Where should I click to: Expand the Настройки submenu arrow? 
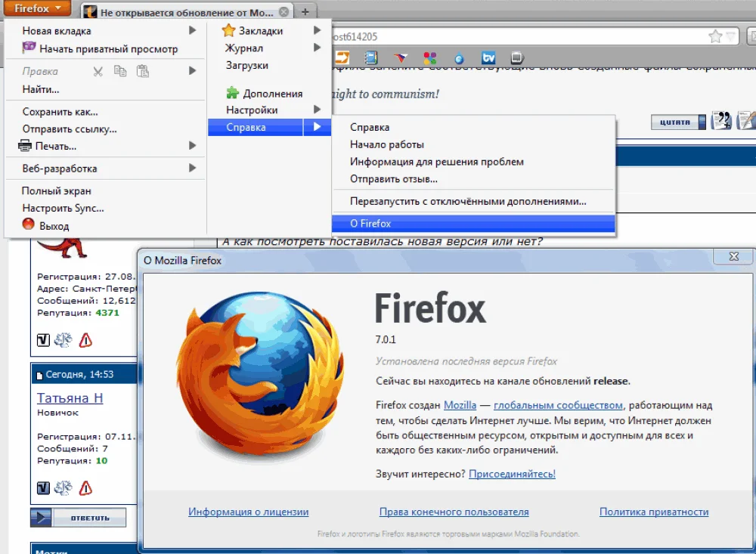click(x=317, y=110)
